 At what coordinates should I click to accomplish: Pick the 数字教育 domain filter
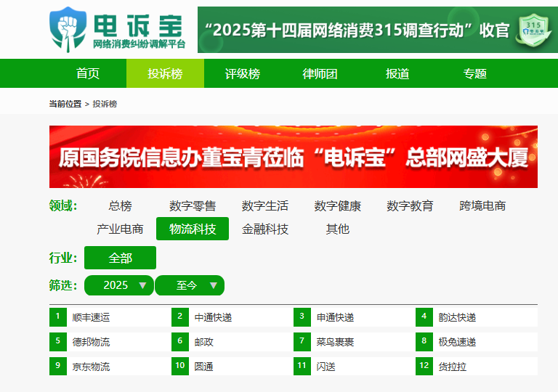[410, 205]
